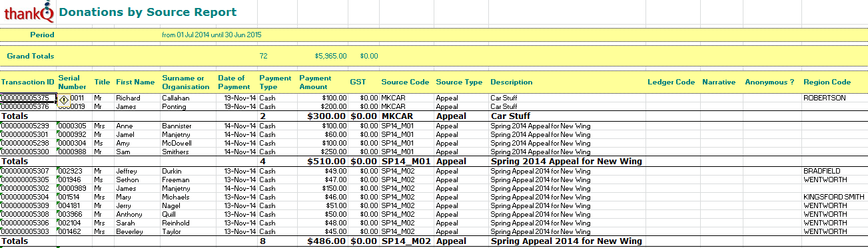Click the period range 'from 01 Jul 2014 until 30 Jun 2015'
868x248 pixels.
(211, 35)
